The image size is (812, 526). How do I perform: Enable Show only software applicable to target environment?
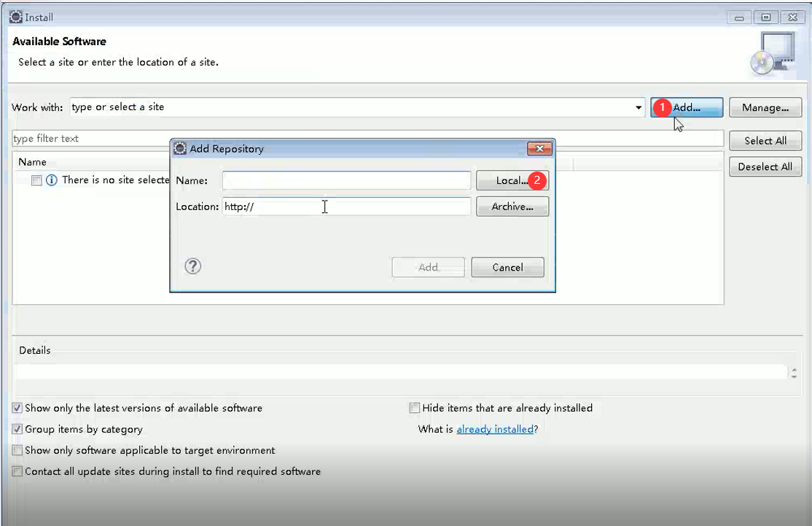tap(17, 450)
